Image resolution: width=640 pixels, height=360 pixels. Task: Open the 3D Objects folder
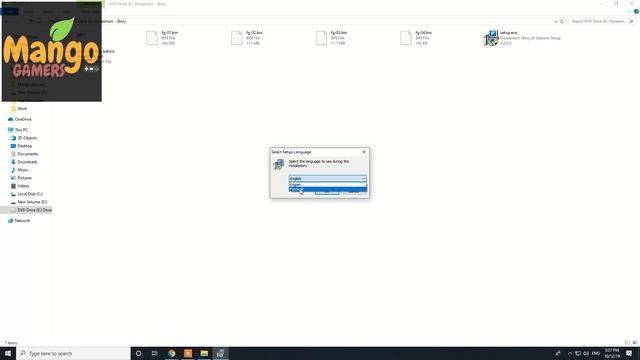point(27,138)
